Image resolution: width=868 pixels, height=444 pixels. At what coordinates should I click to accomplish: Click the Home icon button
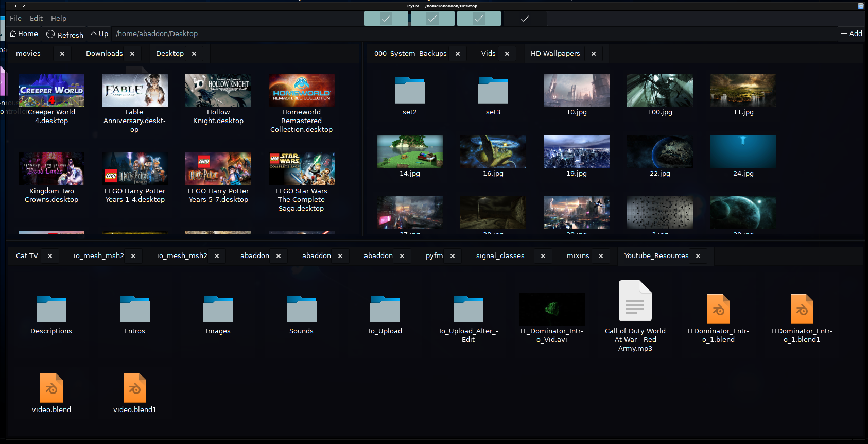click(24, 33)
